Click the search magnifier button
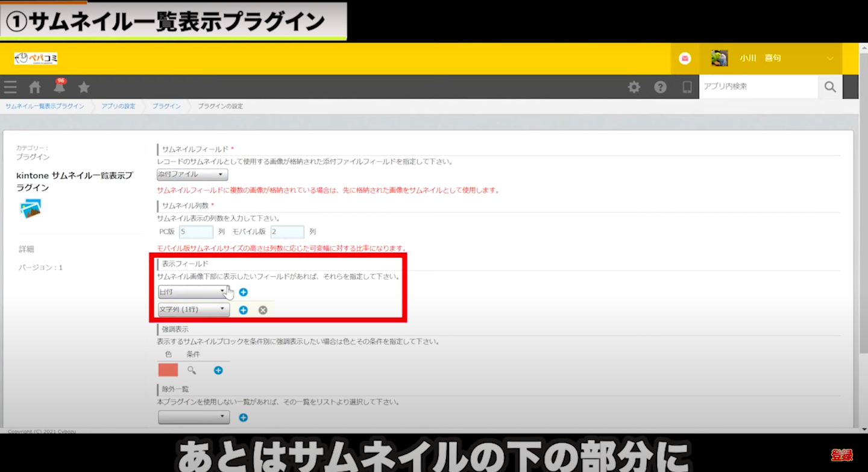 (830, 87)
